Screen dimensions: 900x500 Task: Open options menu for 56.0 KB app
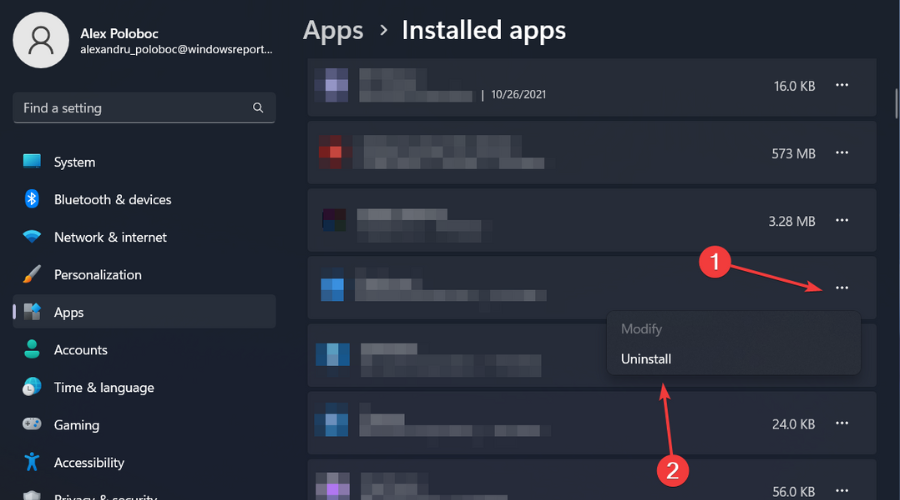842,491
